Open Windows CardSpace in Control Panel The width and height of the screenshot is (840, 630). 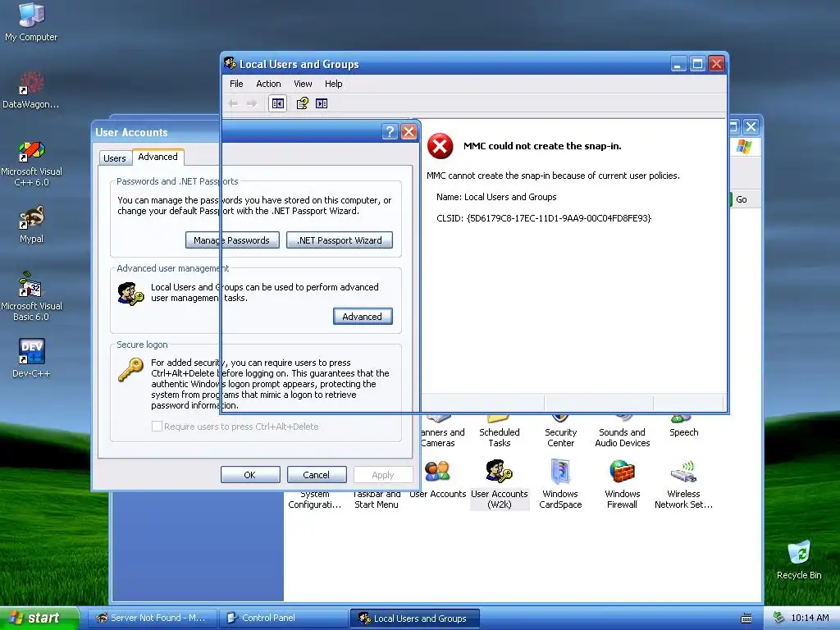pyautogui.click(x=560, y=484)
